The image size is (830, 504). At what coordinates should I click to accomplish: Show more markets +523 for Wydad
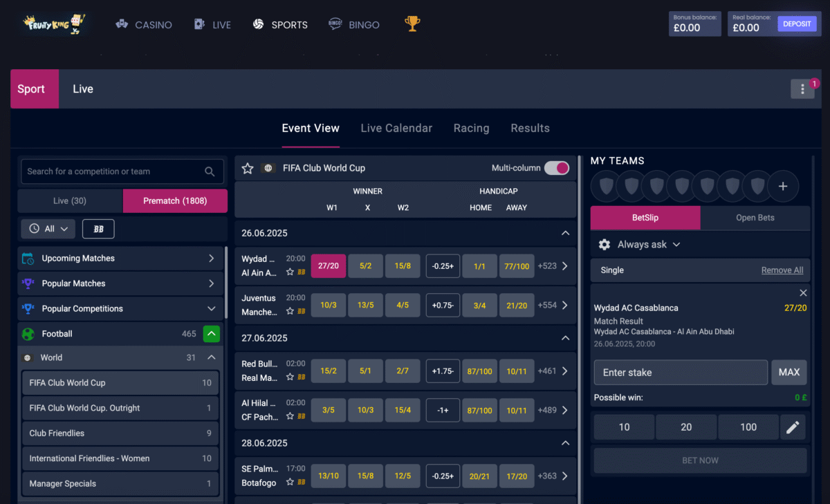[547, 265]
